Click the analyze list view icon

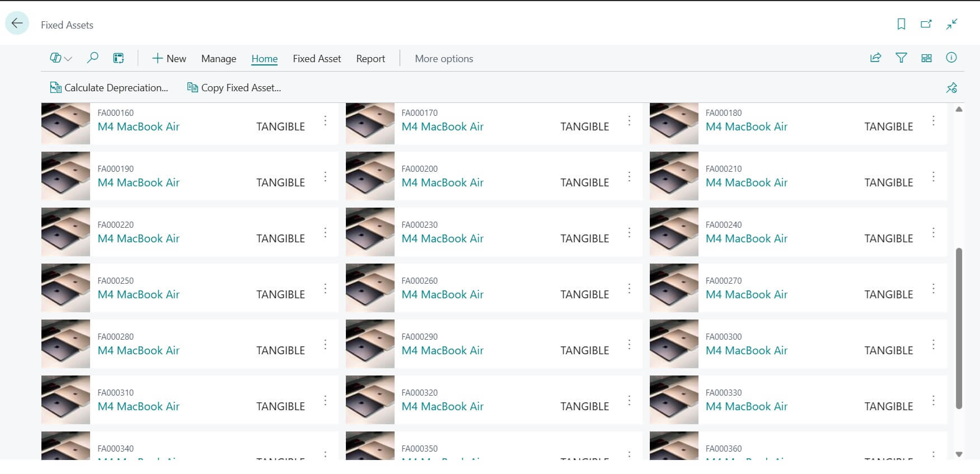click(x=118, y=58)
